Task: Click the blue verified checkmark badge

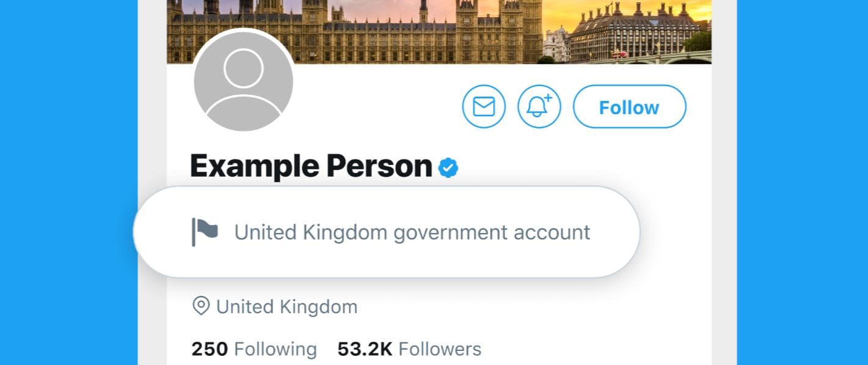Action: pos(448,167)
